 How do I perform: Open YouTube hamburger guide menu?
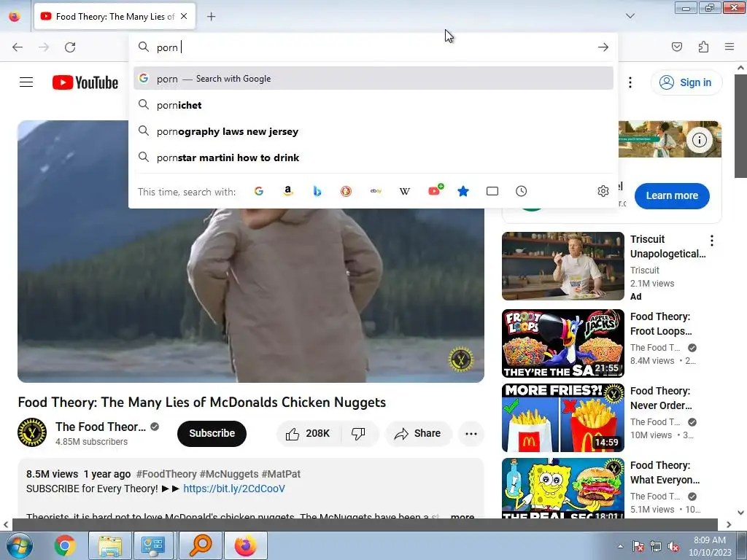26,82
